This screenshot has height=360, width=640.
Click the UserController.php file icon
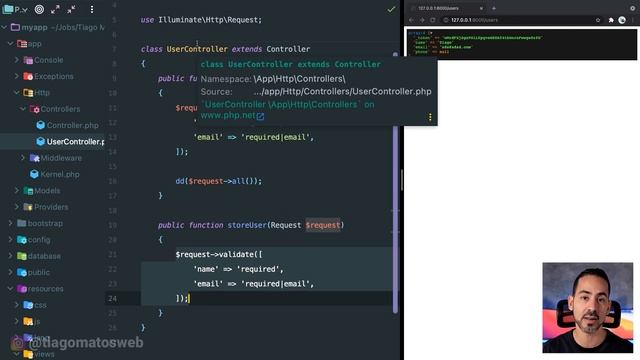(x=40, y=142)
